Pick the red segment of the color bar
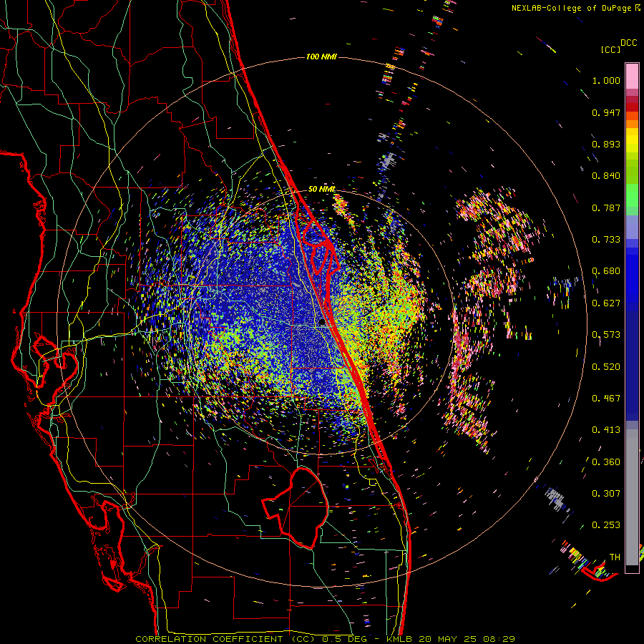The width and height of the screenshot is (644, 644). point(632,107)
